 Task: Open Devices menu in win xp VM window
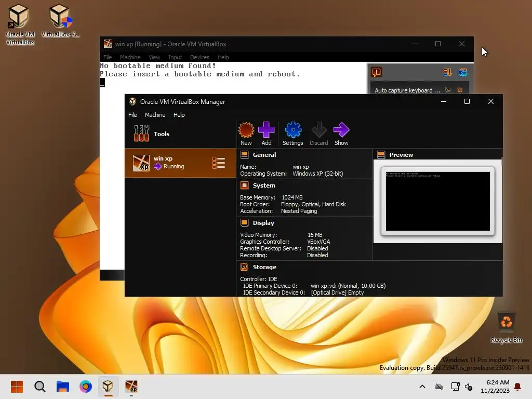200,57
